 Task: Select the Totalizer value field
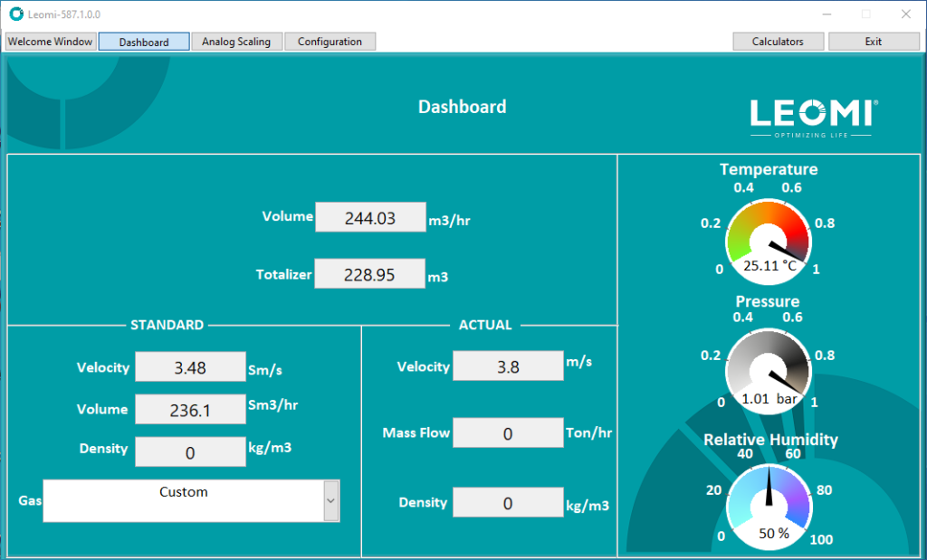(369, 274)
